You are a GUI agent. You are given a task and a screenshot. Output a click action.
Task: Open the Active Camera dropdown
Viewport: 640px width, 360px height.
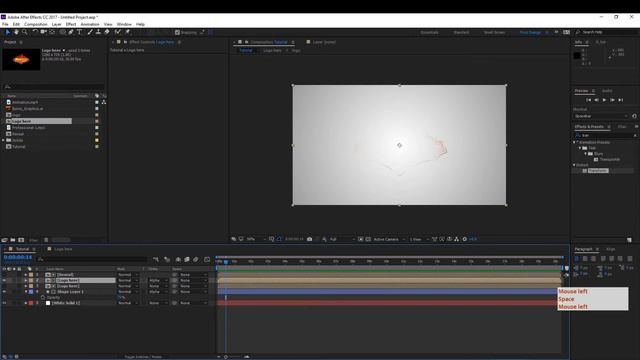[x=389, y=239]
